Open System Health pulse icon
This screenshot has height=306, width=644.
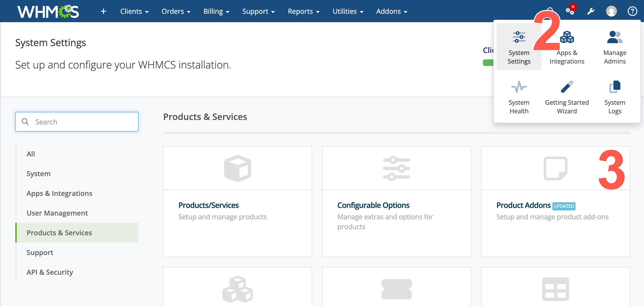tap(519, 87)
